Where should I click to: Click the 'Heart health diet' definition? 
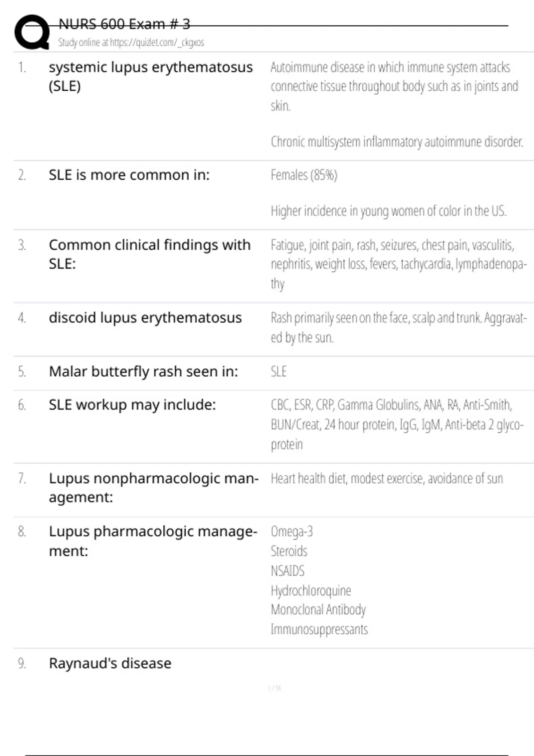[x=387, y=479]
